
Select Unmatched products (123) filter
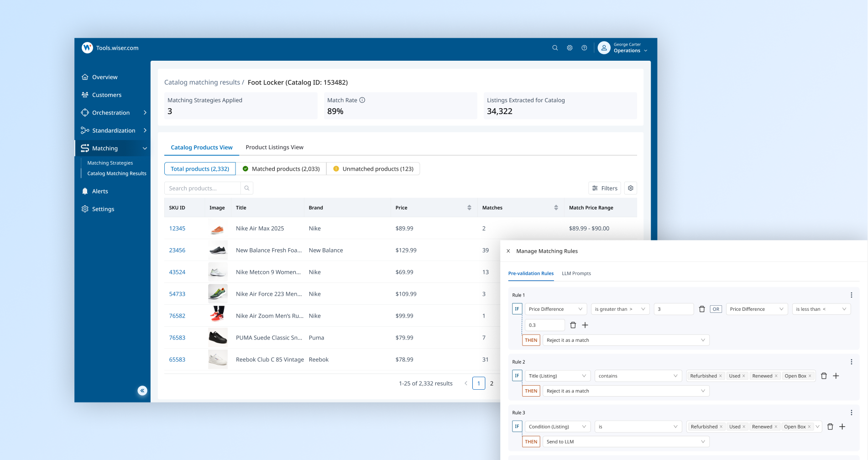pyautogui.click(x=373, y=169)
